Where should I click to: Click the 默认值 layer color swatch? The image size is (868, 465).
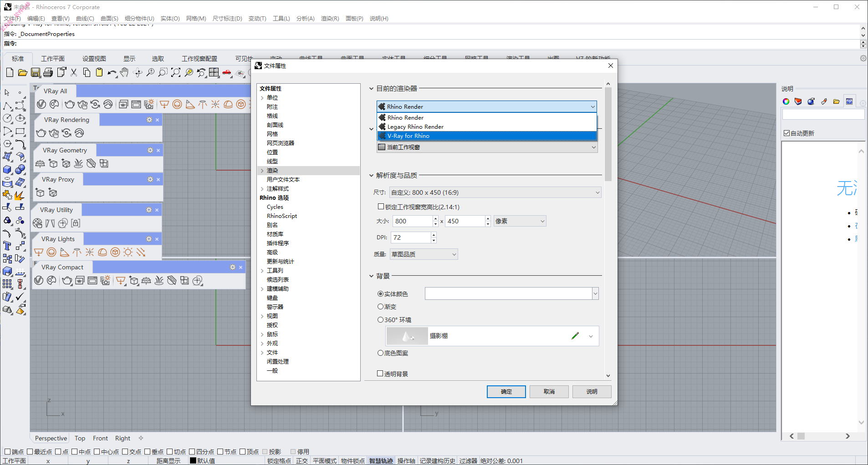pos(193,460)
